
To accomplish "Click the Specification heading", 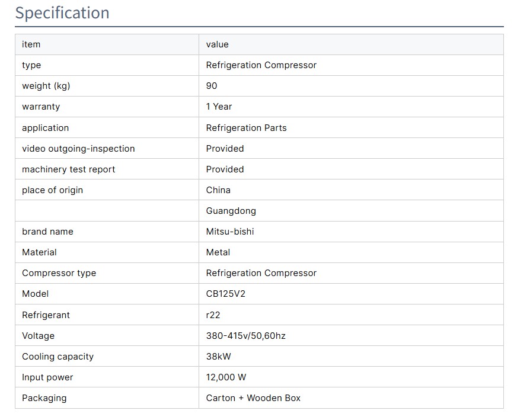I will pos(62,13).
